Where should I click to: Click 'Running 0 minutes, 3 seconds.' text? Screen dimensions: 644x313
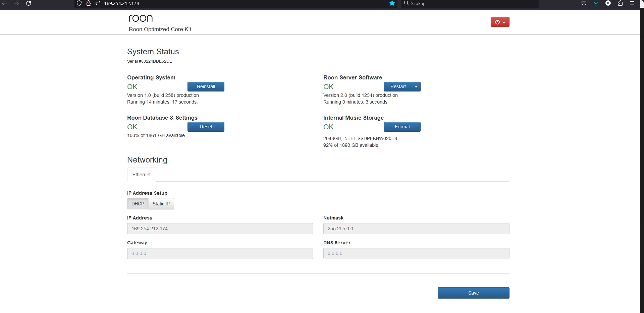click(x=356, y=102)
